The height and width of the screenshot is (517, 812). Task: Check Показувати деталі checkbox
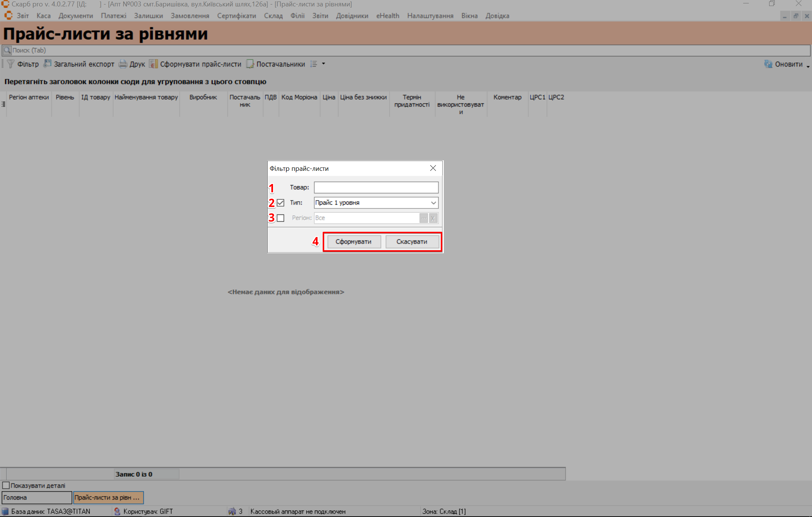tap(6, 485)
